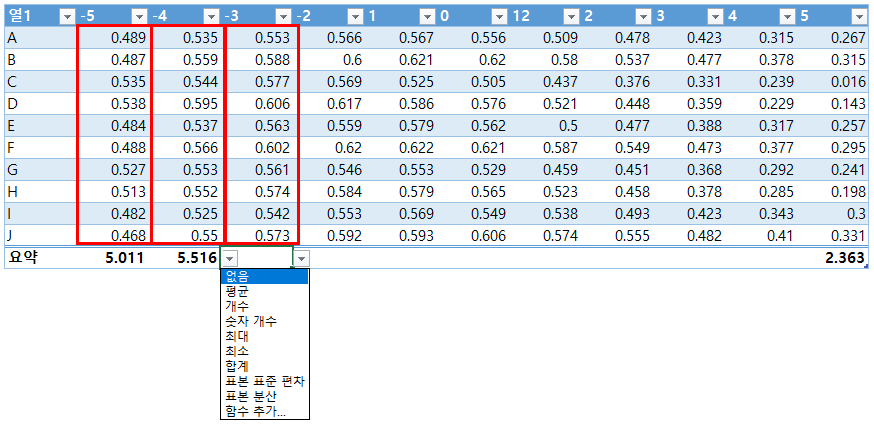Click cell 0.513 in row H
Viewport: 874px width, 427px height.
[x=129, y=192]
